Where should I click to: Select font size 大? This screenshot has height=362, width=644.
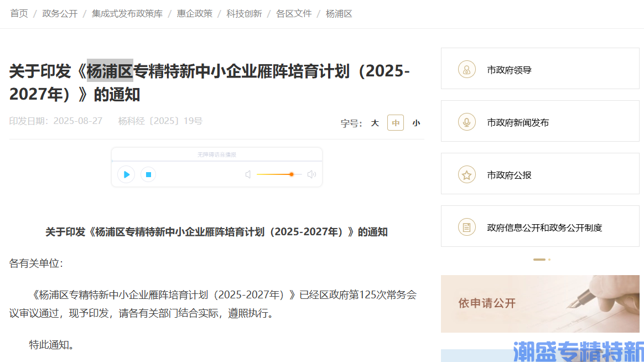(375, 123)
